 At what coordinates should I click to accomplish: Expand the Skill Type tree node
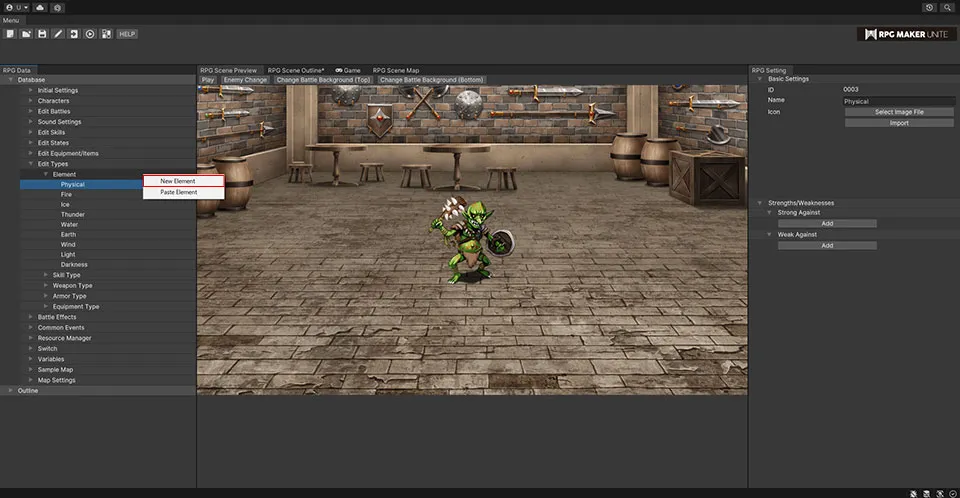click(x=45, y=275)
